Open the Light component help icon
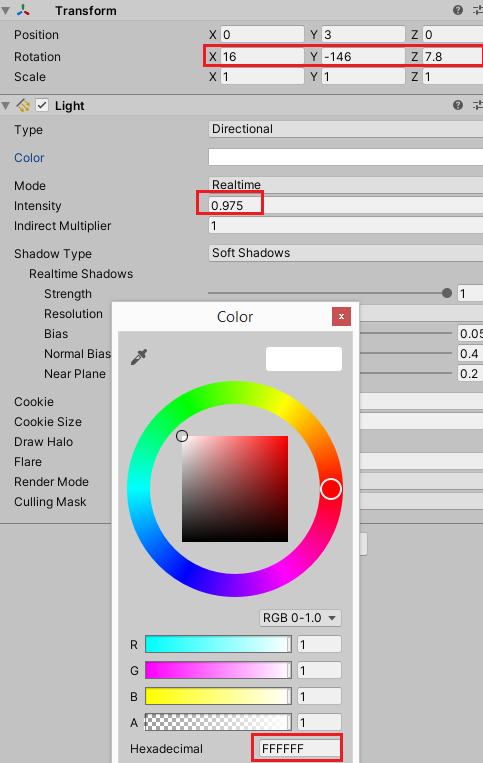Screen dimensions: 483x763 point(458,105)
